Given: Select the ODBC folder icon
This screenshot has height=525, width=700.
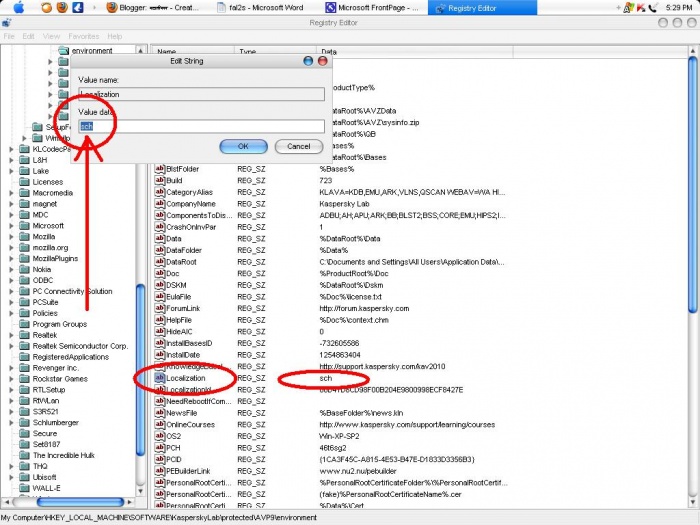Looking at the screenshot, I should click(x=25, y=280).
